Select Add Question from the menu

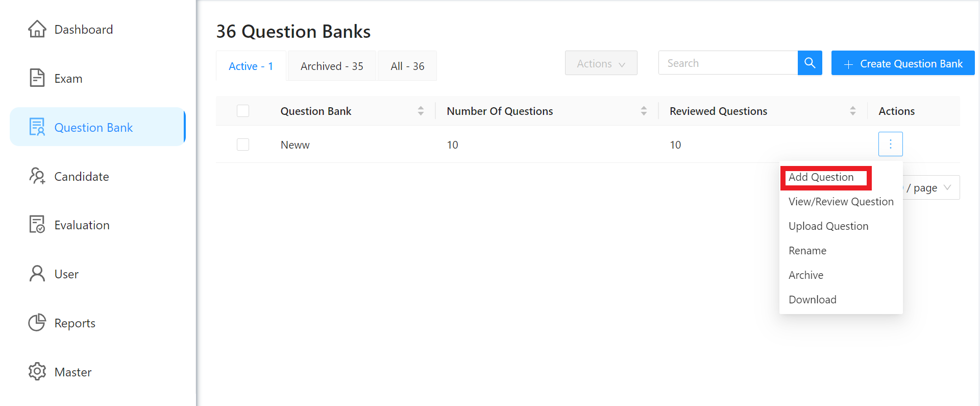pos(821,177)
